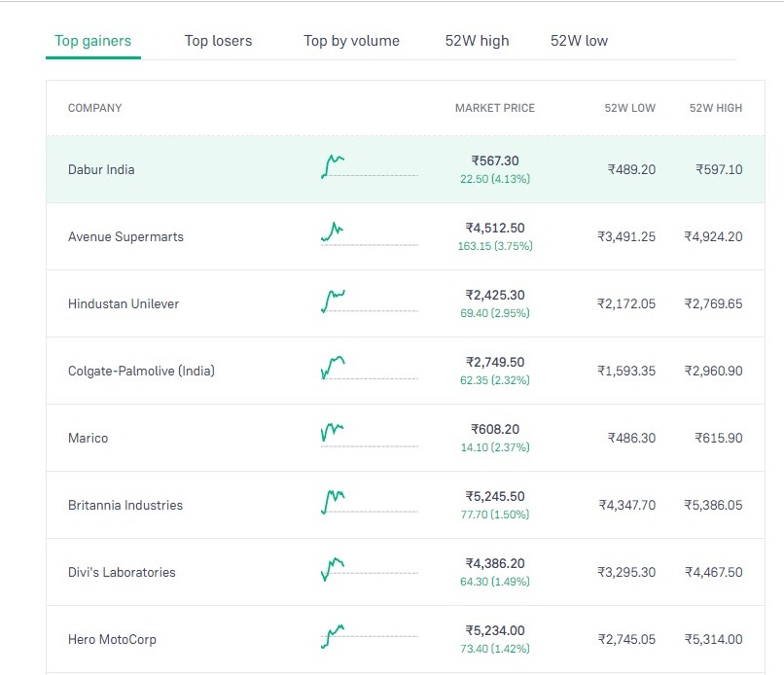Open the Hero MotoCorp company link

tap(112, 639)
